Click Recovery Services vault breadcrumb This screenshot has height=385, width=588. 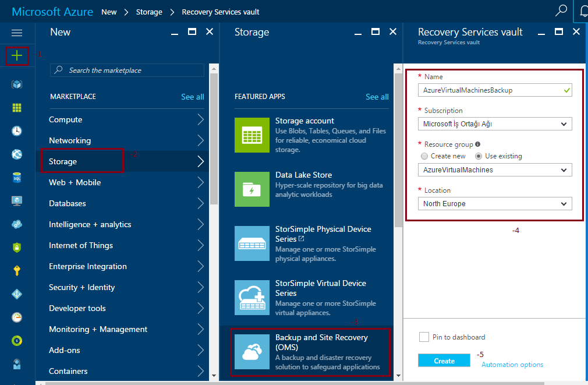click(221, 12)
